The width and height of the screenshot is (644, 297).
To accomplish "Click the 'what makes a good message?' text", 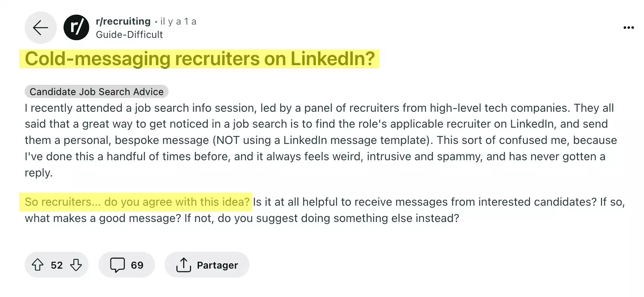I will click(x=103, y=218).
